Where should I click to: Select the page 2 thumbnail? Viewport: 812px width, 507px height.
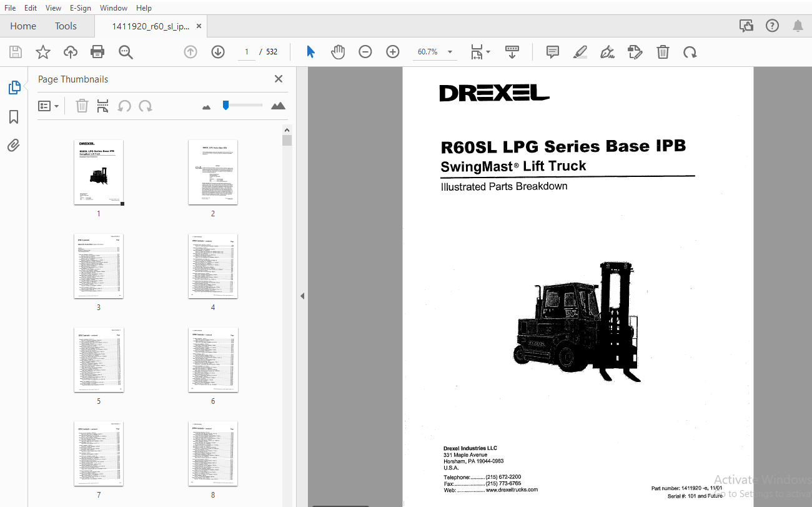point(213,173)
